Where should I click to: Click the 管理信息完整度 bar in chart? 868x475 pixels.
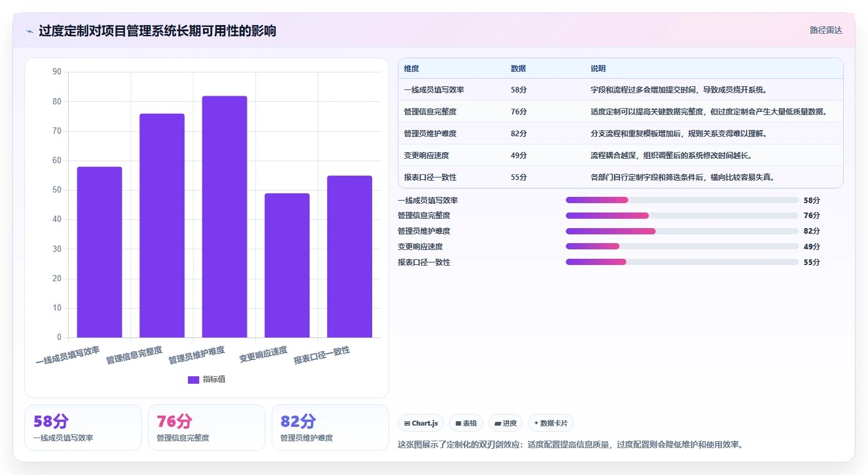coord(162,226)
